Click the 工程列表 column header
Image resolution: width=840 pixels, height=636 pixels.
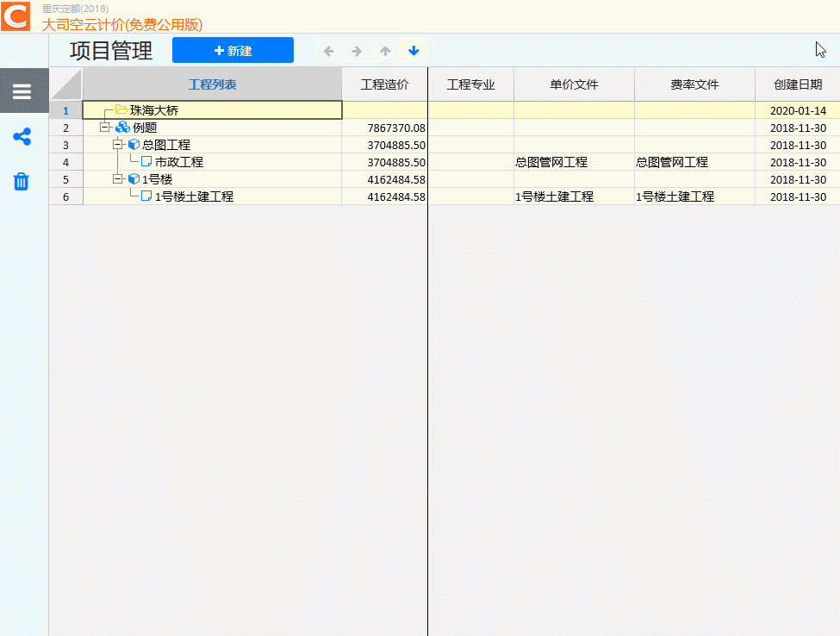[212, 84]
